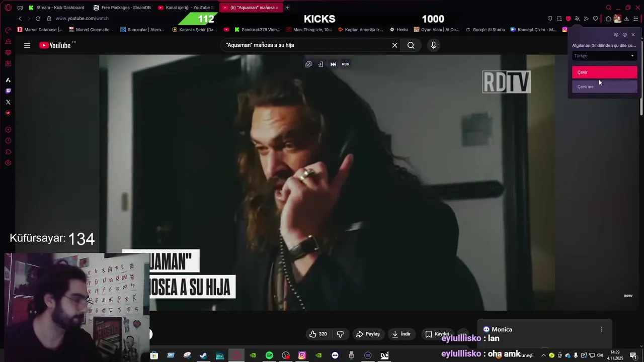644x362 pixels.
Task: Open Sunucular | Aternos bookmark
Action: (x=142, y=30)
